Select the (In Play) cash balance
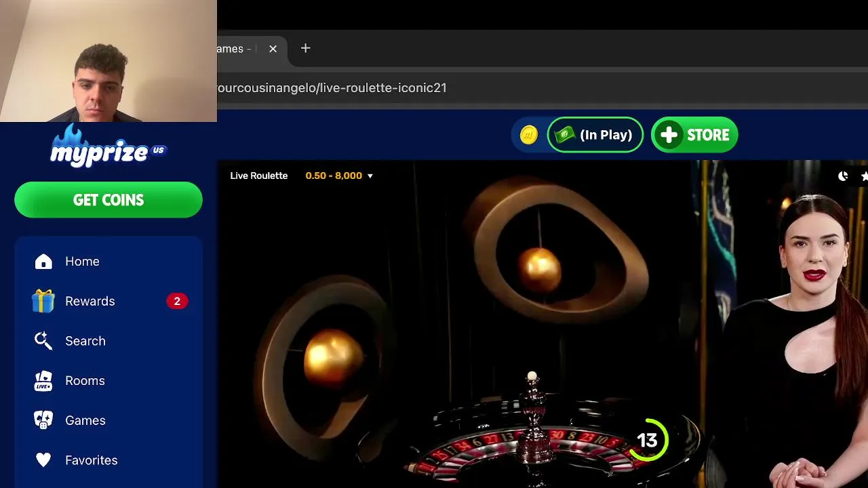Screen dimensions: 868x488 595,135
